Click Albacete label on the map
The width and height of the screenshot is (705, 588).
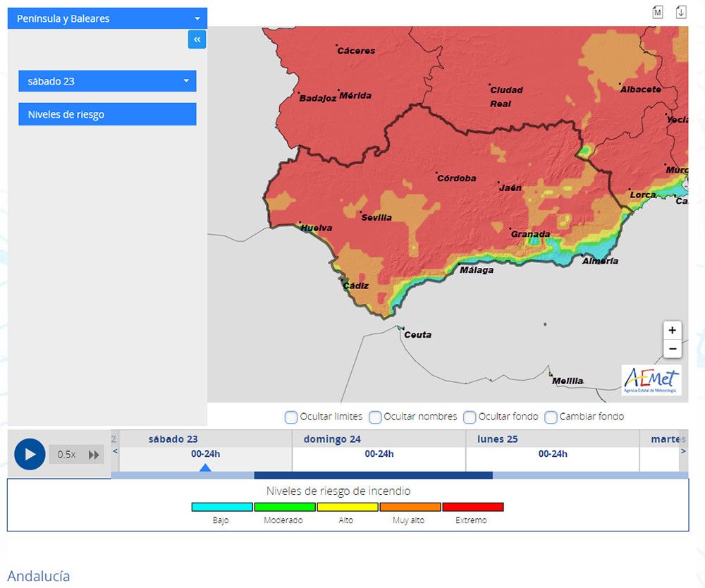(x=641, y=90)
